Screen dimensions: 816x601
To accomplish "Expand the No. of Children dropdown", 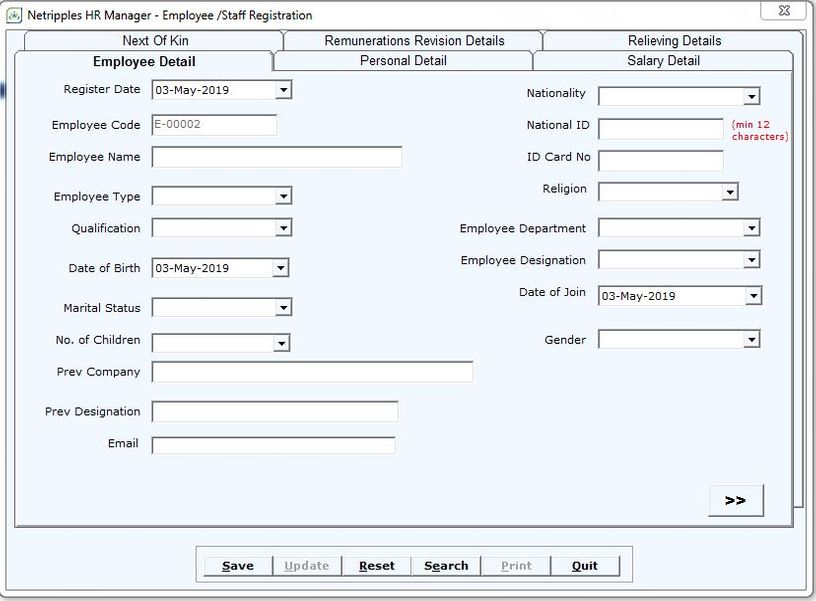I will click(x=281, y=343).
